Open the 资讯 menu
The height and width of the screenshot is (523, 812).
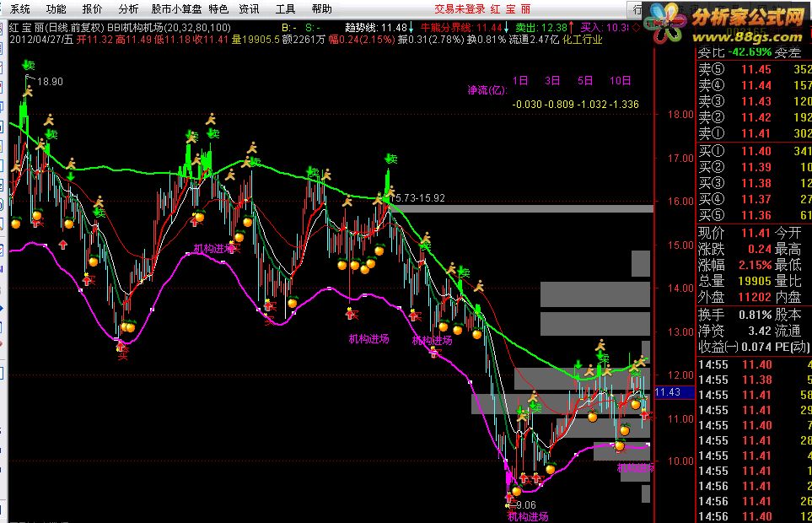coord(249,8)
